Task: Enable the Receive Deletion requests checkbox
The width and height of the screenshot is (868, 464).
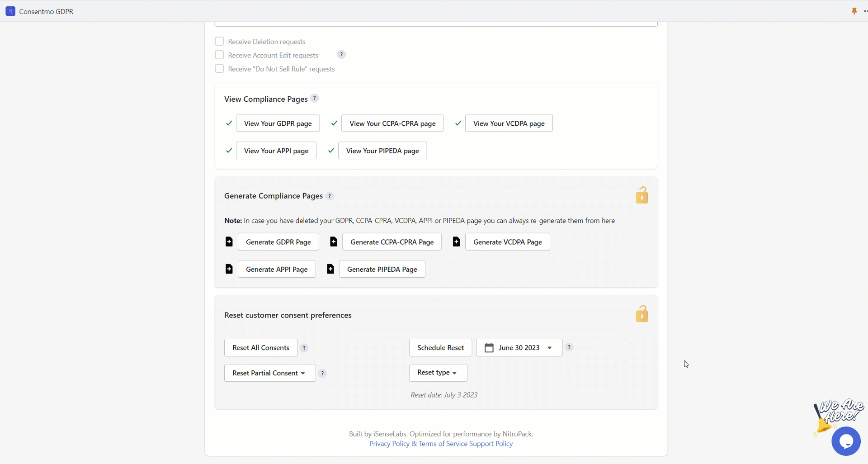Action: point(219,41)
